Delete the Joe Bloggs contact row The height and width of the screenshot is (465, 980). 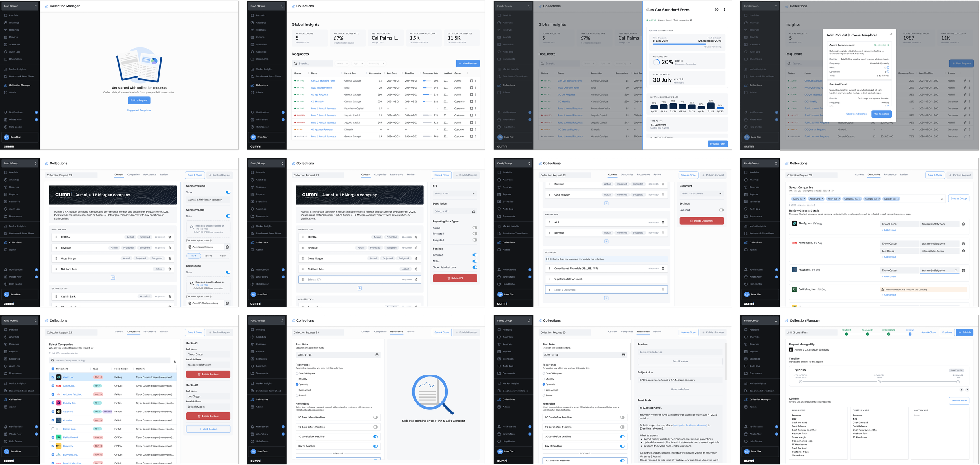point(963,251)
